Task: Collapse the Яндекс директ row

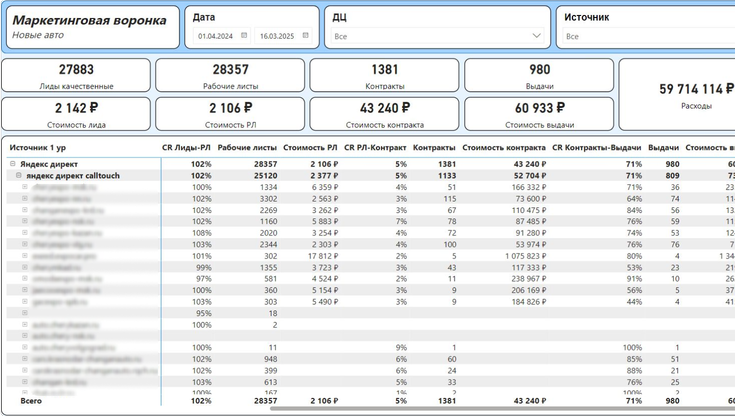Action: point(13,163)
